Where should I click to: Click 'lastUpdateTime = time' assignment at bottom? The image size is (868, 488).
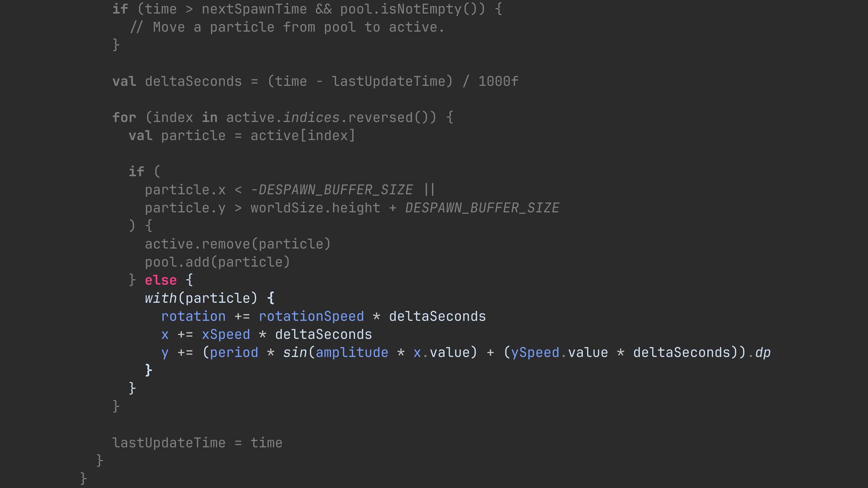[x=197, y=443]
